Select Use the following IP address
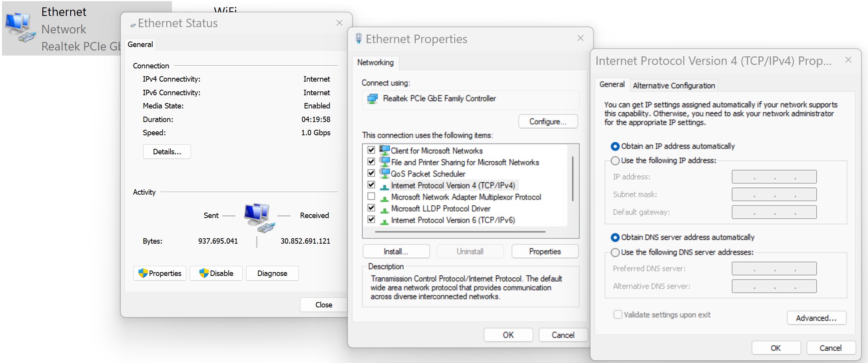The image size is (868, 363). click(x=615, y=161)
